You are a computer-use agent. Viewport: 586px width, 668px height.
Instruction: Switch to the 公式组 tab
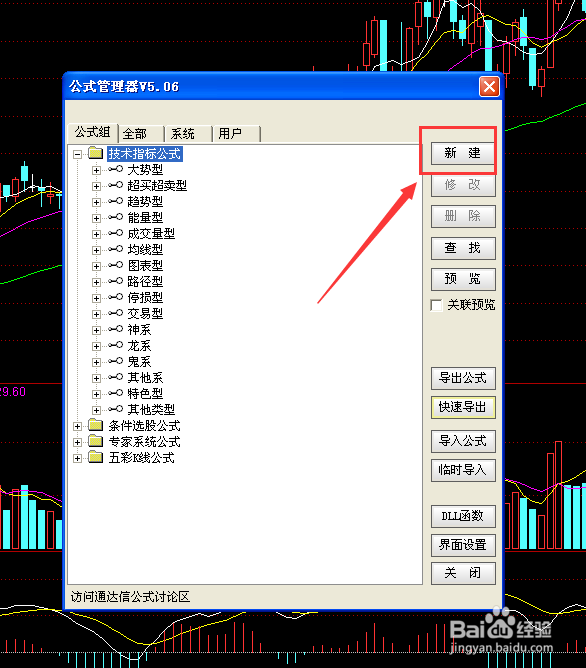tap(92, 132)
